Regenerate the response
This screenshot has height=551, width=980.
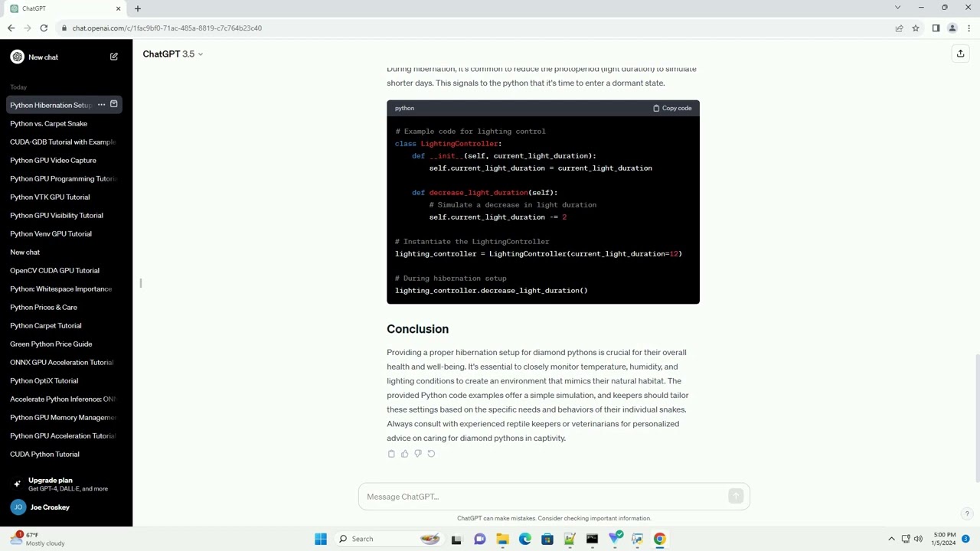tap(431, 454)
